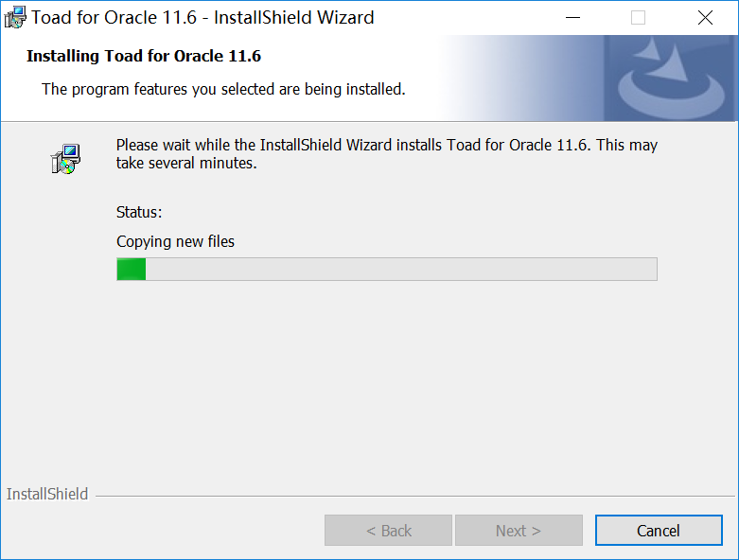Viewport: 739px width, 560px height.
Task: Click the installer icon in the title bar
Action: pyautogui.click(x=15, y=18)
